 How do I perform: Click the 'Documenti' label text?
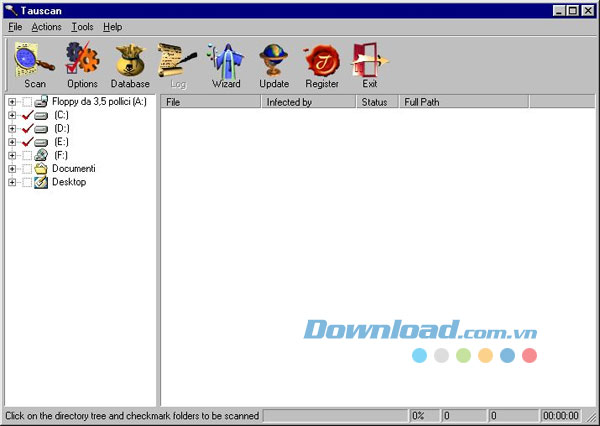tap(73, 168)
